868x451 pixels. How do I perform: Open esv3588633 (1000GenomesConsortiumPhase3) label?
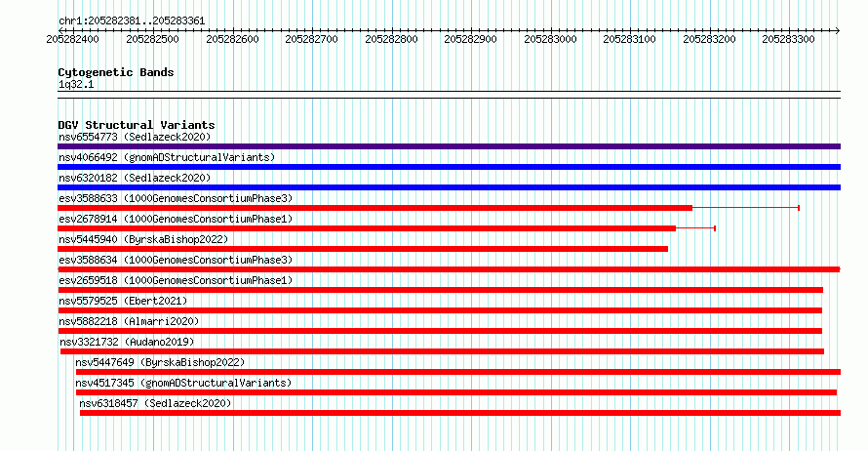(176, 198)
